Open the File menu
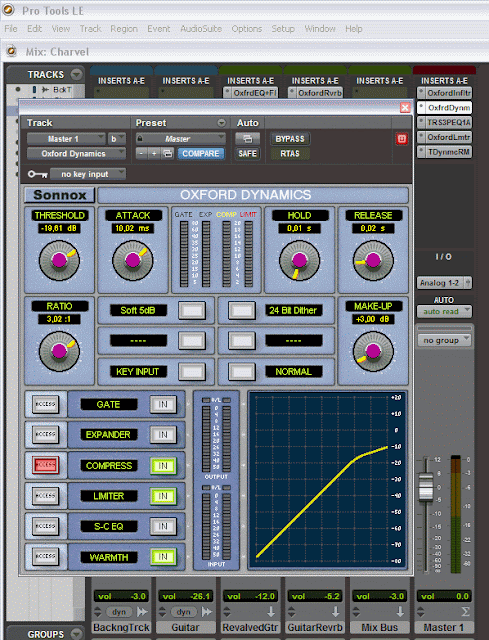 (x=11, y=29)
